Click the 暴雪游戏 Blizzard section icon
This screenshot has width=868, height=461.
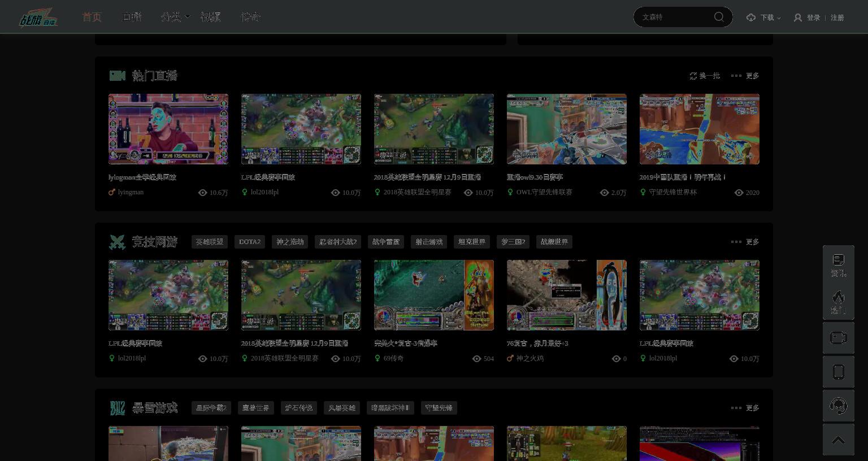click(117, 408)
